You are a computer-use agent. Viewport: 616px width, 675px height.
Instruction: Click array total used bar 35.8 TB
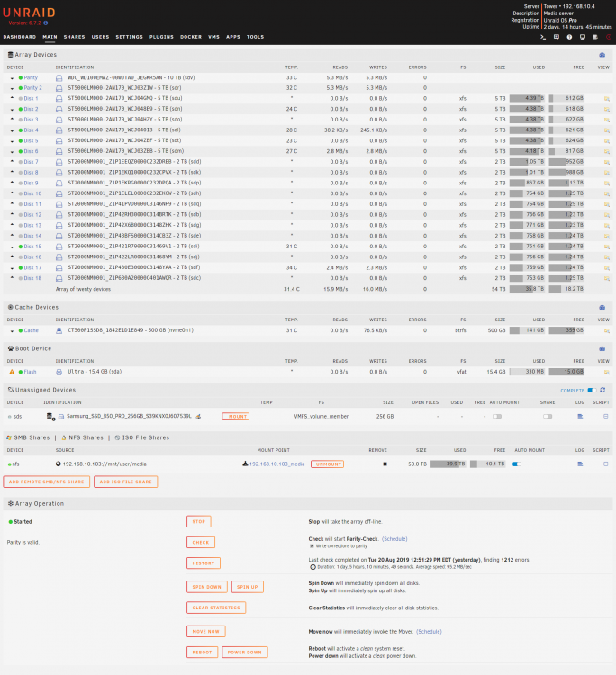coord(527,289)
